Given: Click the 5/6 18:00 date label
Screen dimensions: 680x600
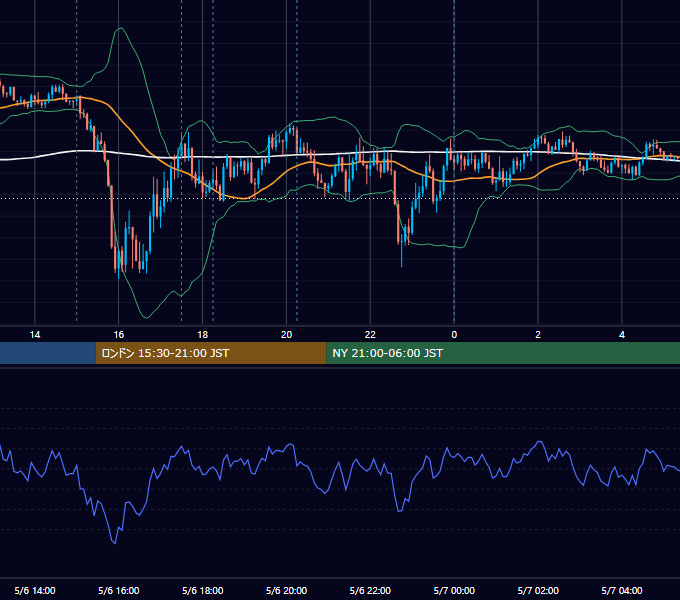Looking at the screenshot, I should click(203, 590).
